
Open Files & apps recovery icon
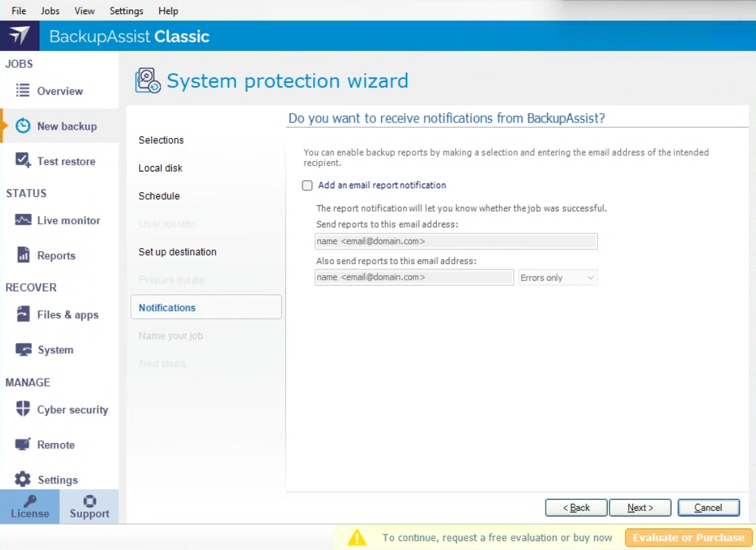click(23, 314)
